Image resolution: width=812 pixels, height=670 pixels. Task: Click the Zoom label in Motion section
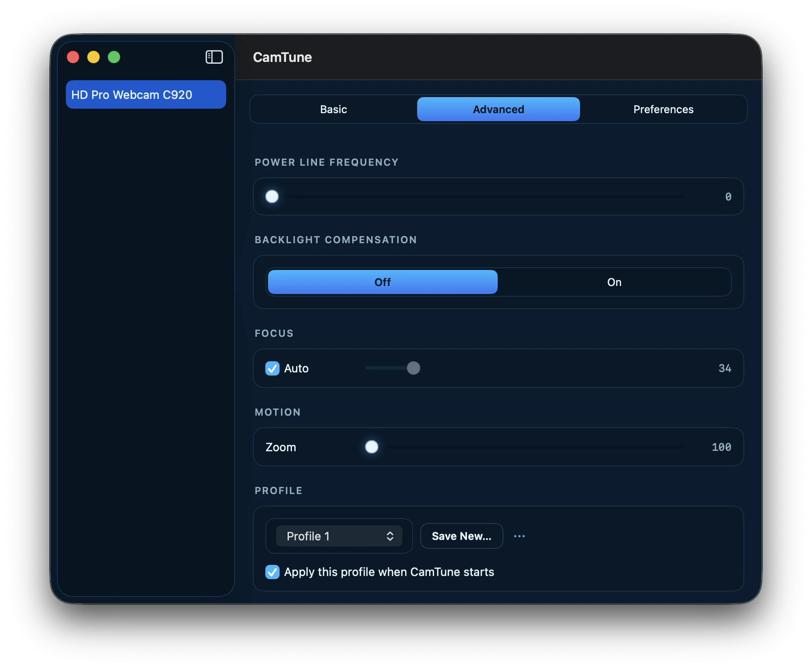(x=281, y=447)
